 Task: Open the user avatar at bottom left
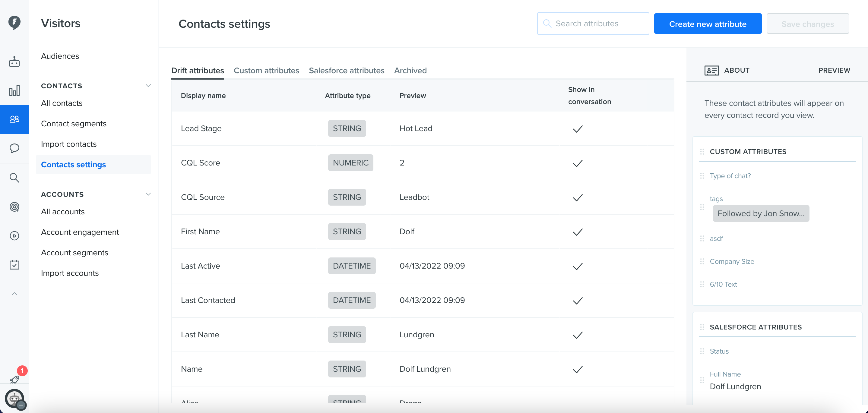tap(14, 399)
